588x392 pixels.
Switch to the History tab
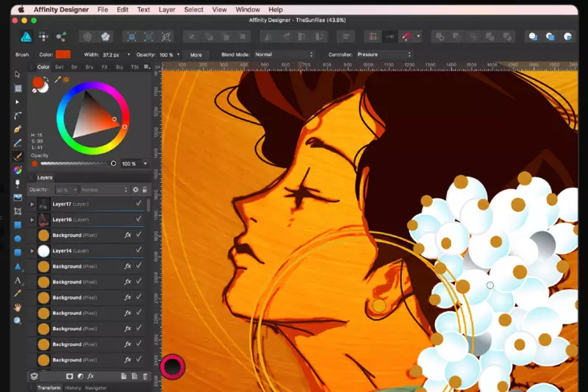(x=73, y=388)
